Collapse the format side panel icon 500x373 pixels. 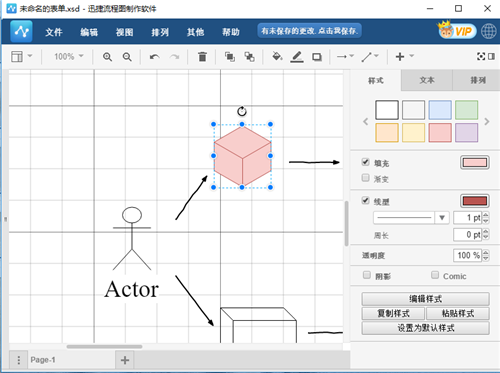point(491,56)
